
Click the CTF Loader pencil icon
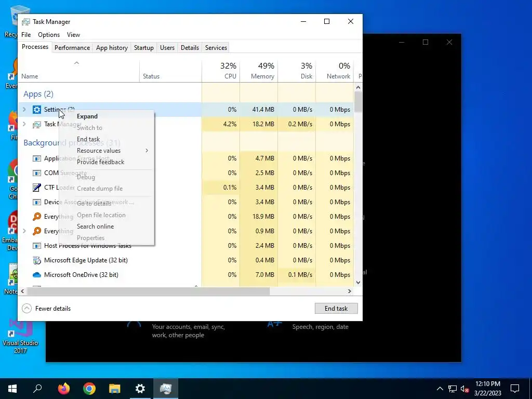tap(37, 187)
